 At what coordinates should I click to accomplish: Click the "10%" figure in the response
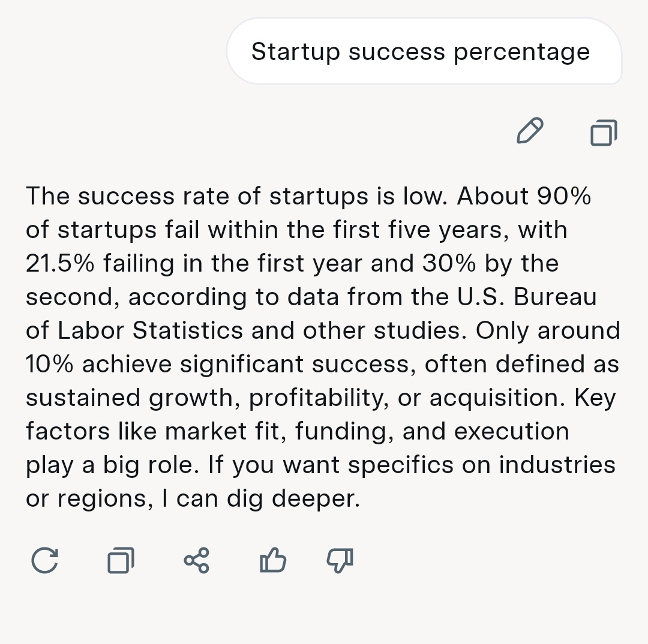pos(49,364)
